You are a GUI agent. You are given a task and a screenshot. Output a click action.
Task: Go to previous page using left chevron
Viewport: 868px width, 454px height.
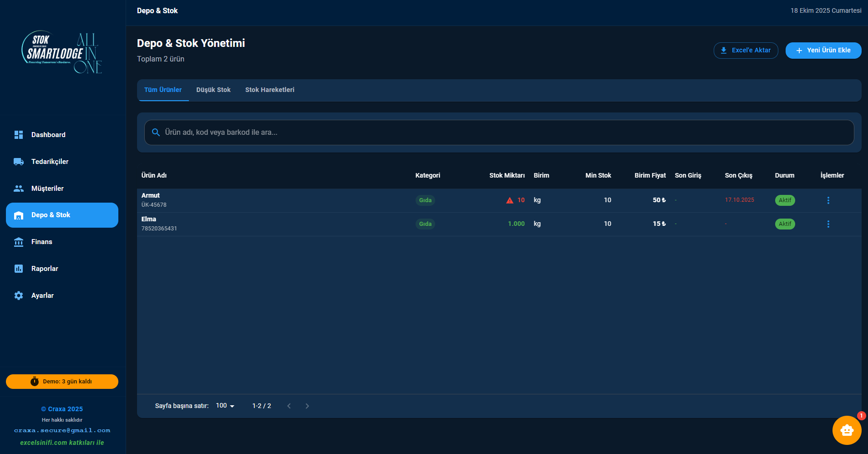pyautogui.click(x=289, y=406)
